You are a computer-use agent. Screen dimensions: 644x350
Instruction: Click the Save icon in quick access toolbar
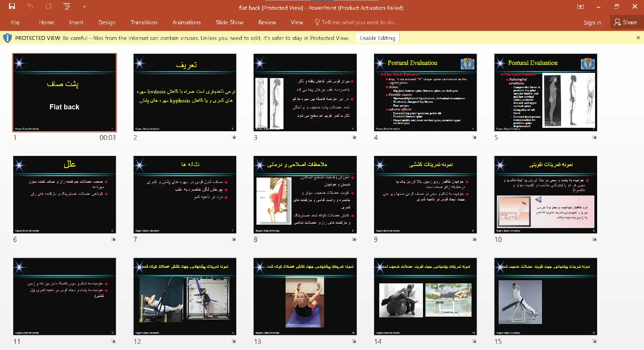point(12,6)
